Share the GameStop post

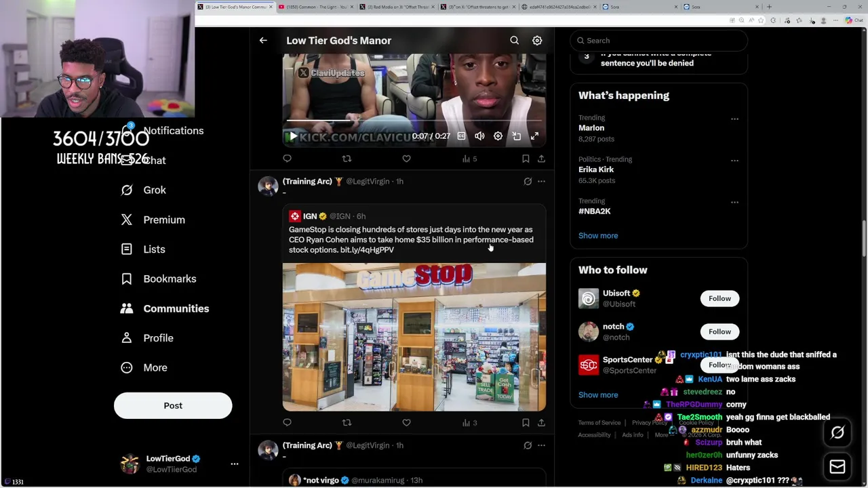pyautogui.click(x=541, y=423)
